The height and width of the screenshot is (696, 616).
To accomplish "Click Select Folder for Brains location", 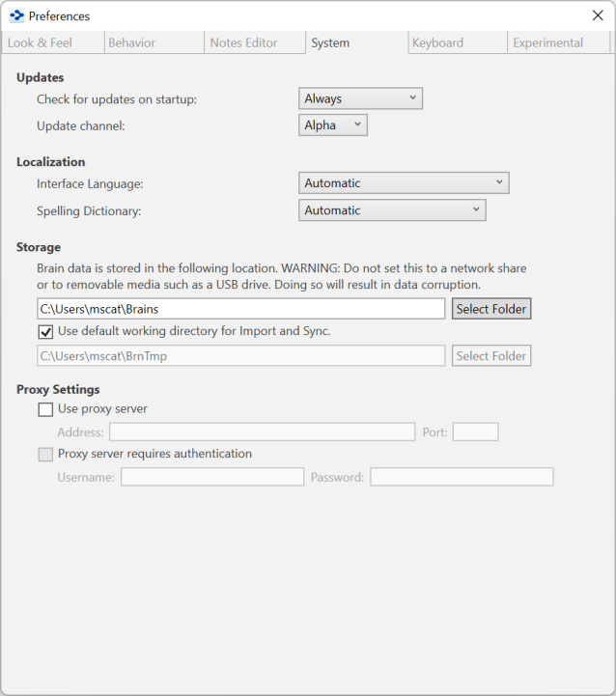I will tap(491, 309).
